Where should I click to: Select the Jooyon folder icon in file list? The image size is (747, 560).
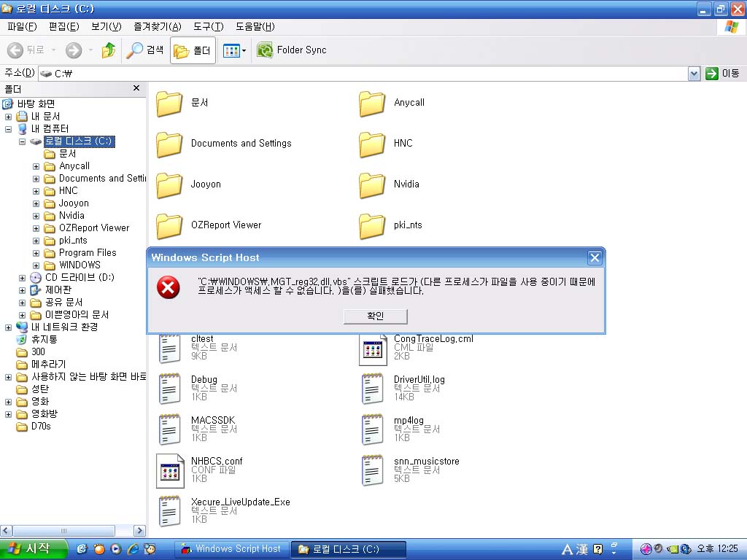pyautogui.click(x=169, y=185)
